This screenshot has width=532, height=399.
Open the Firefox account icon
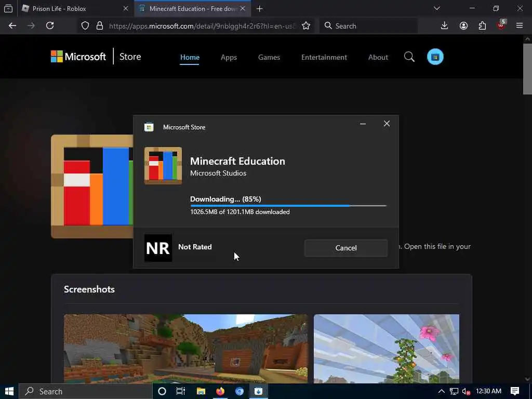[x=463, y=26]
